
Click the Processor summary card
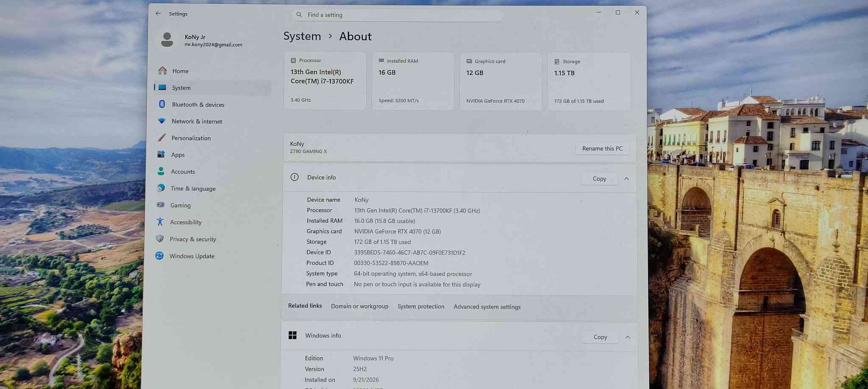pyautogui.click(x=325, y=81)
